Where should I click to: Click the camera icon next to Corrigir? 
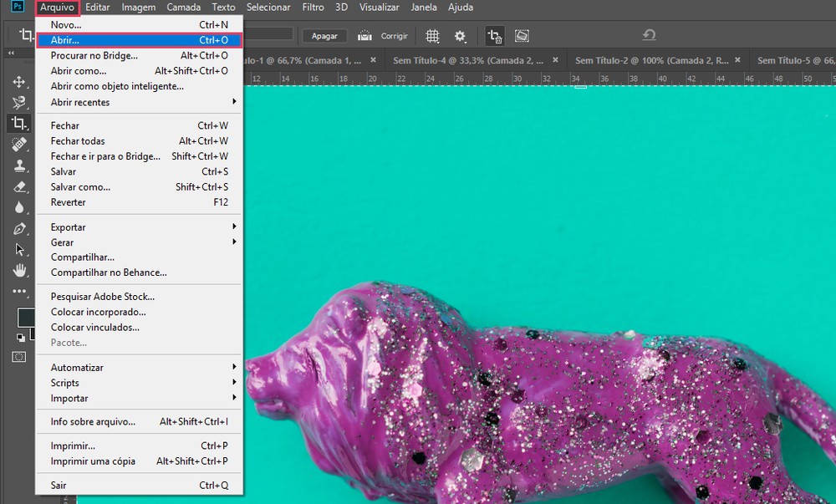tap(365, 36)
